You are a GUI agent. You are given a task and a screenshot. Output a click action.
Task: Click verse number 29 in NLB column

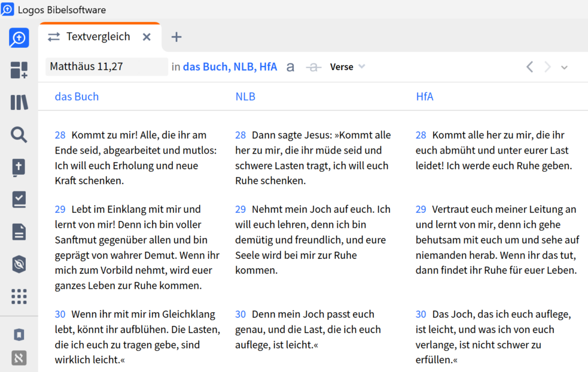(241, 209)
